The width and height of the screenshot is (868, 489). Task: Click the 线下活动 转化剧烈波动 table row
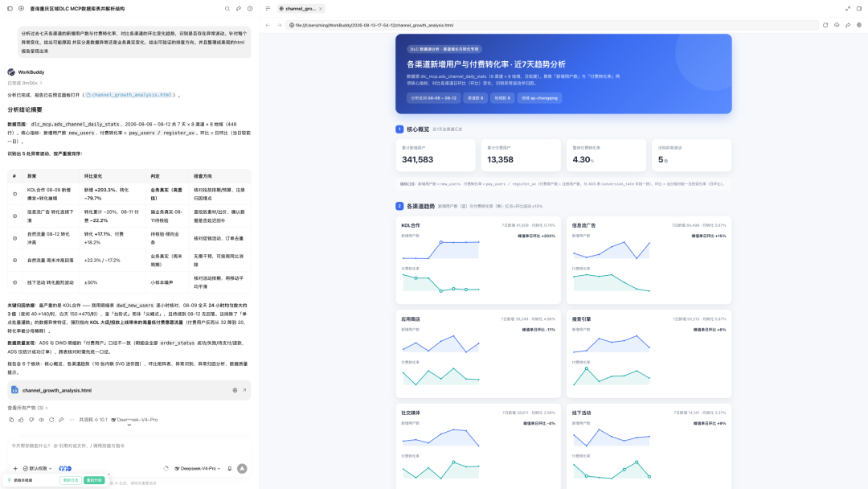pyautogui.click(x=129, y=282)
